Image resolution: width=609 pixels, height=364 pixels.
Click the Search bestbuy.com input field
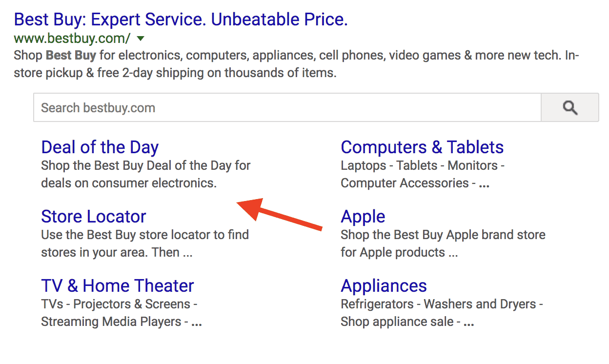(x=287, y=107)
